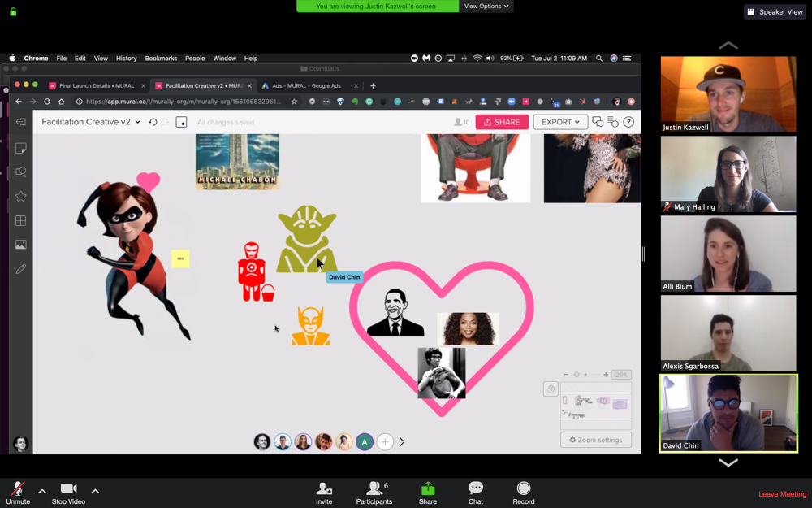
Task: Open a new Chrome tab with plus
Action: 373,85
